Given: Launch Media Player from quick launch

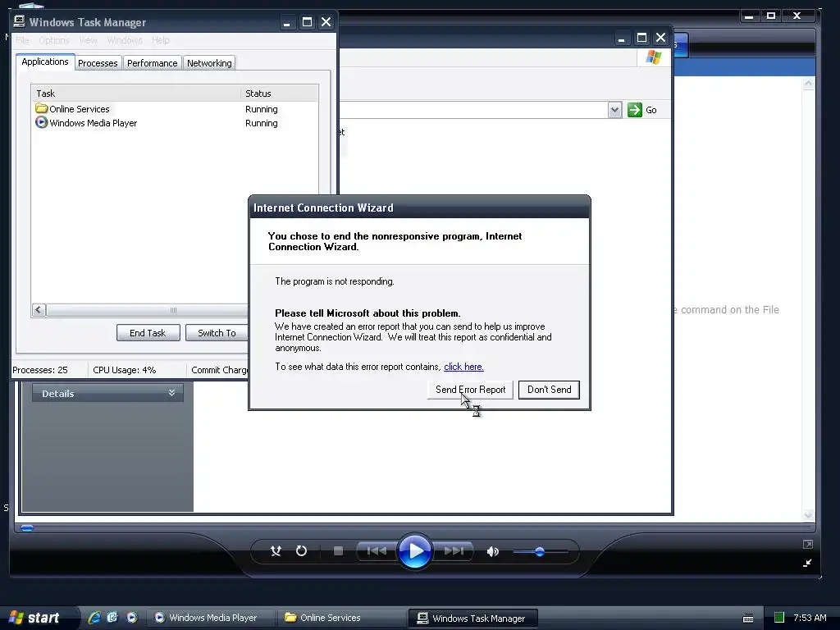Looking at the screenshot, I should point(132,617).
